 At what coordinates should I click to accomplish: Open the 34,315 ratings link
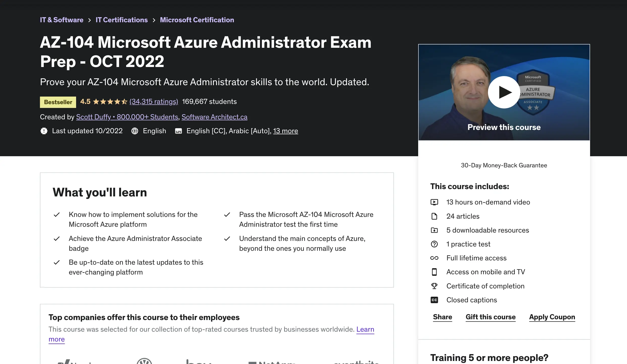[154, 102]
